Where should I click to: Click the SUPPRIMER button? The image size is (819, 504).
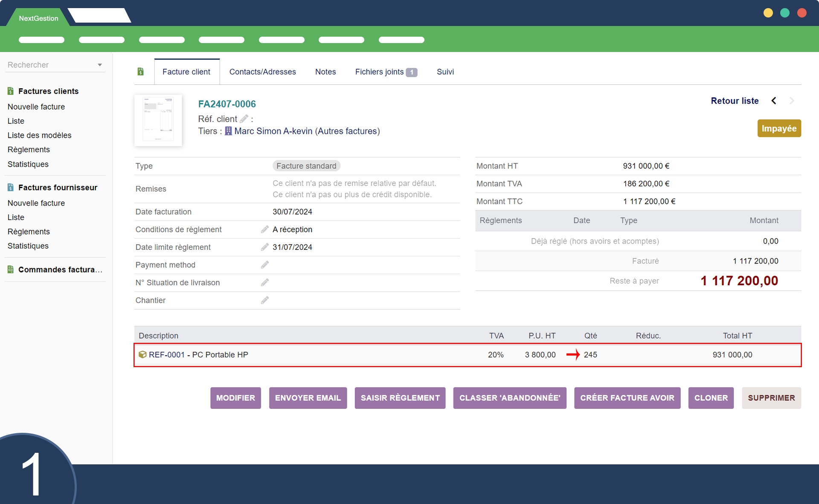click(771, 398)
